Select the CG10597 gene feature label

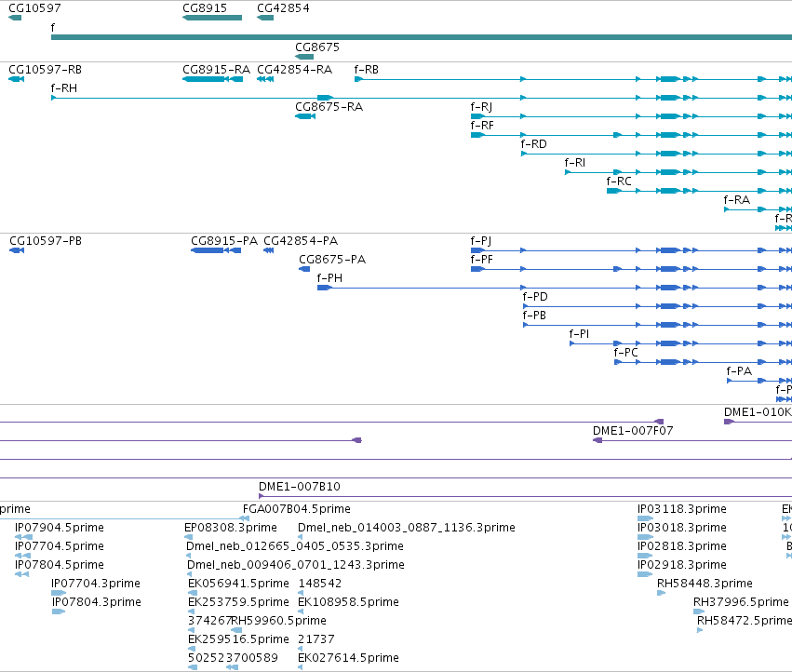[x=34, y=8]
